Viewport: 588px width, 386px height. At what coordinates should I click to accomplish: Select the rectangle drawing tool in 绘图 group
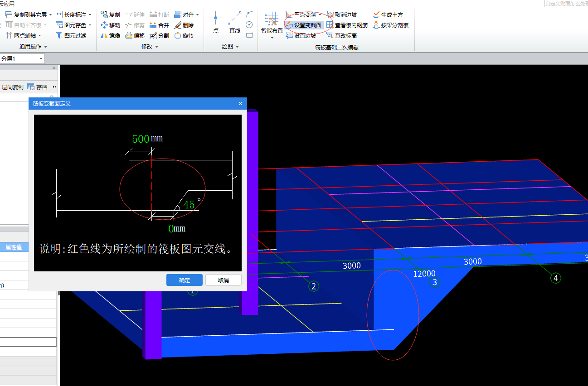click(249, 35)
